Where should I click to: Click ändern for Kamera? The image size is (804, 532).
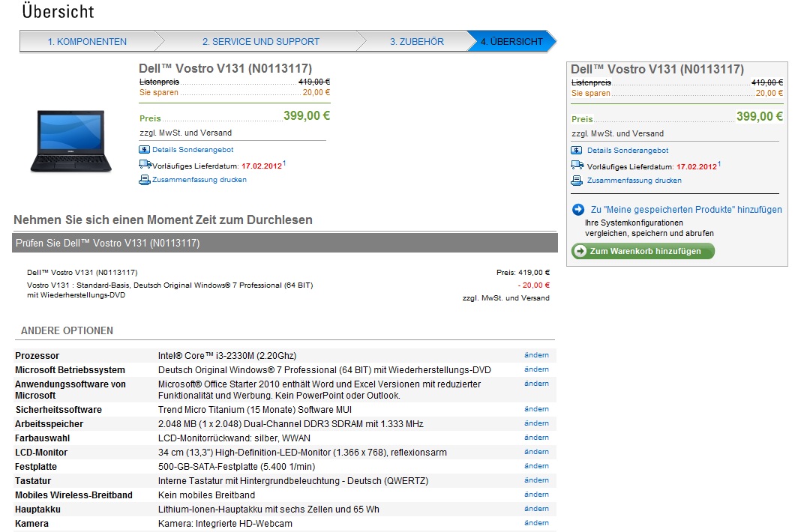[x=536, y=523]
